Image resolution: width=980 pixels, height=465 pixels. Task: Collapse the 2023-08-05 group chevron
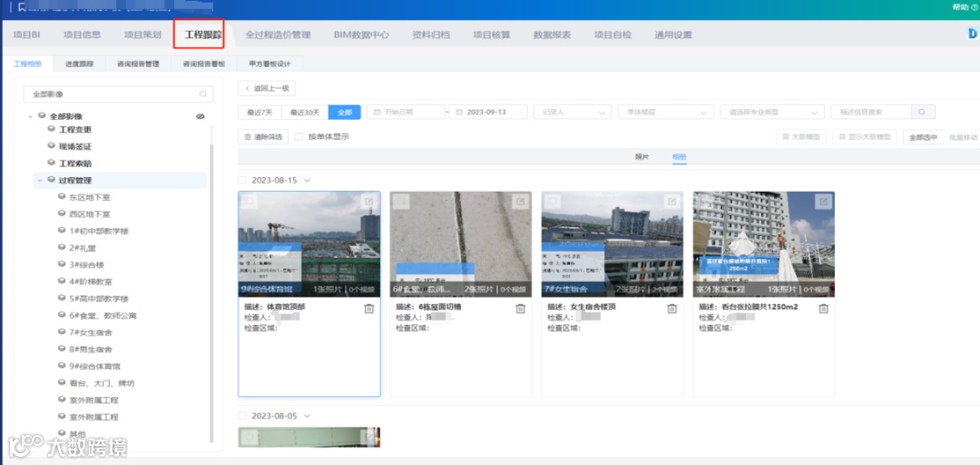tap(307, 416)
